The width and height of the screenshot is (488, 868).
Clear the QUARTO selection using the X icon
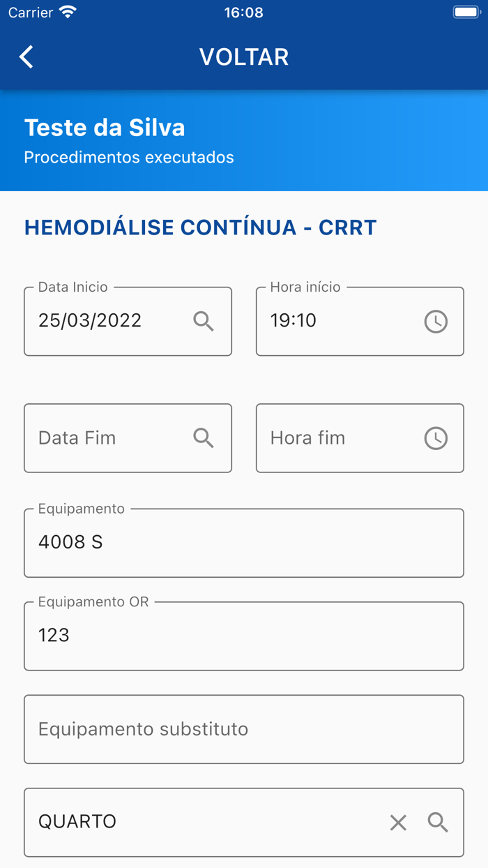(398, 822)
